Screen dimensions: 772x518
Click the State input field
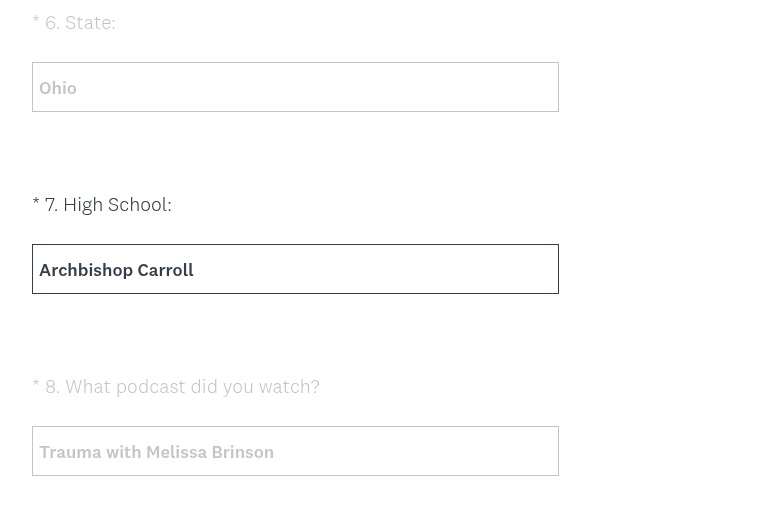point(295,87)
